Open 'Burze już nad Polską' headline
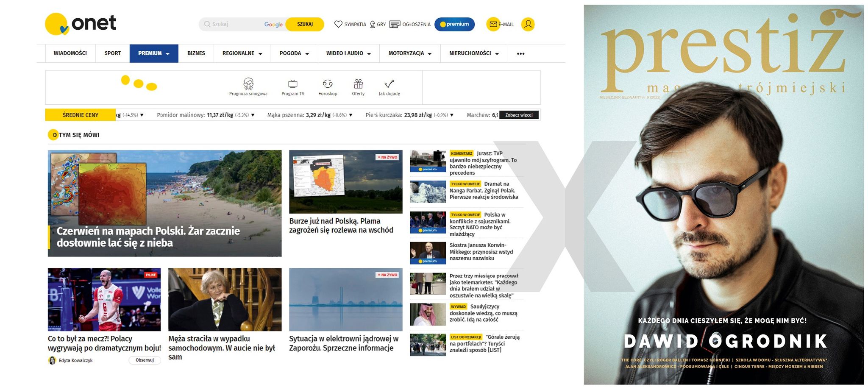The width and height of the screenshot is (868, 387). tap(341, 226)
